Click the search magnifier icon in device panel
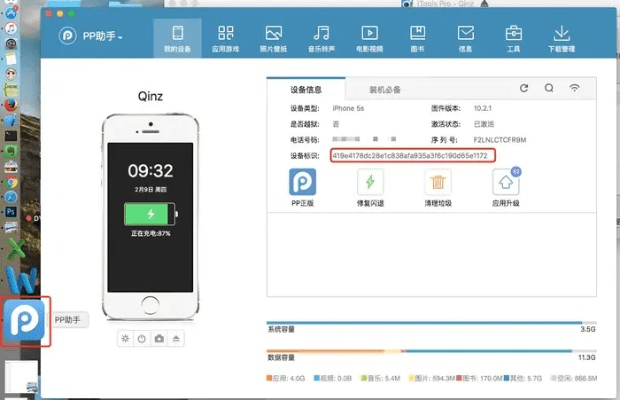620x400 pixels. click(549, 88)
